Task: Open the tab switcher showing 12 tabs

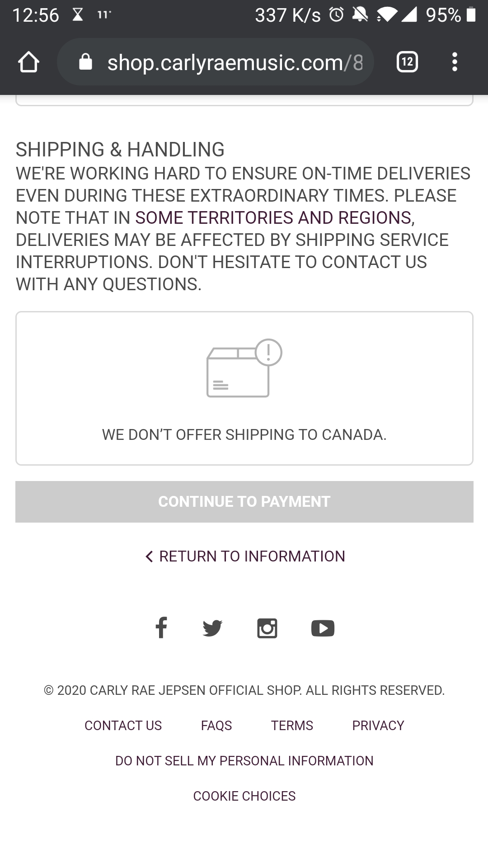Action: pos(406,61)
